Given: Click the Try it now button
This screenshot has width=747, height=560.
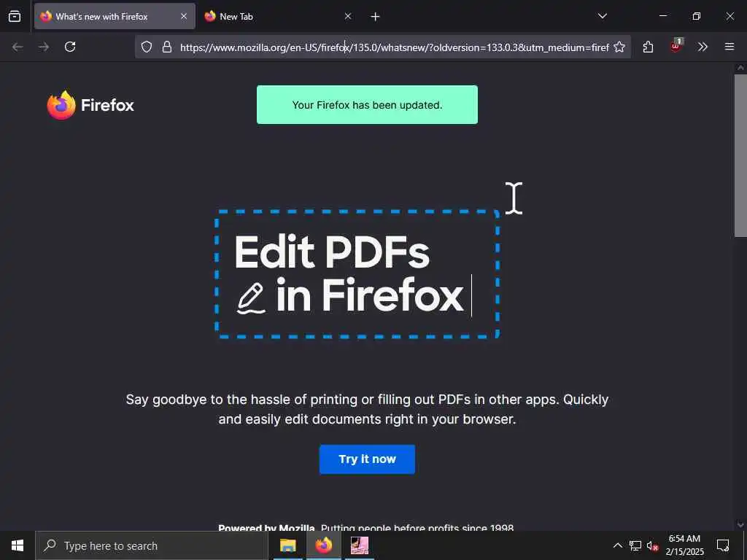Looking at the screenshot, I should pos(367,459).
